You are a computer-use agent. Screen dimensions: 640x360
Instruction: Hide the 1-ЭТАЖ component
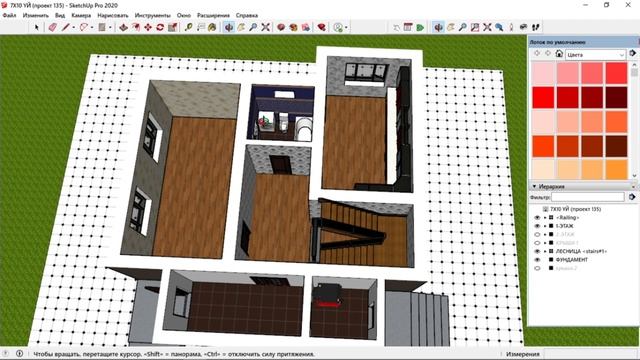pos(537,226)
